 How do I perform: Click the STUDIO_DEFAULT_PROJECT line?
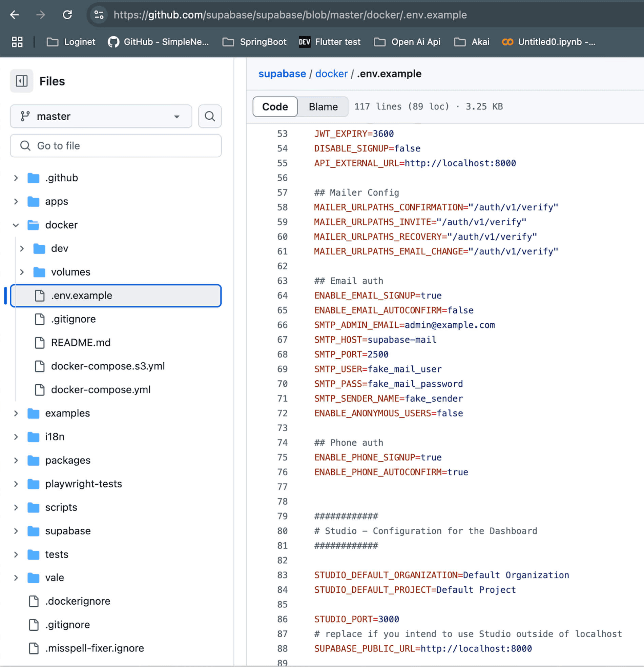pos(415,590)
